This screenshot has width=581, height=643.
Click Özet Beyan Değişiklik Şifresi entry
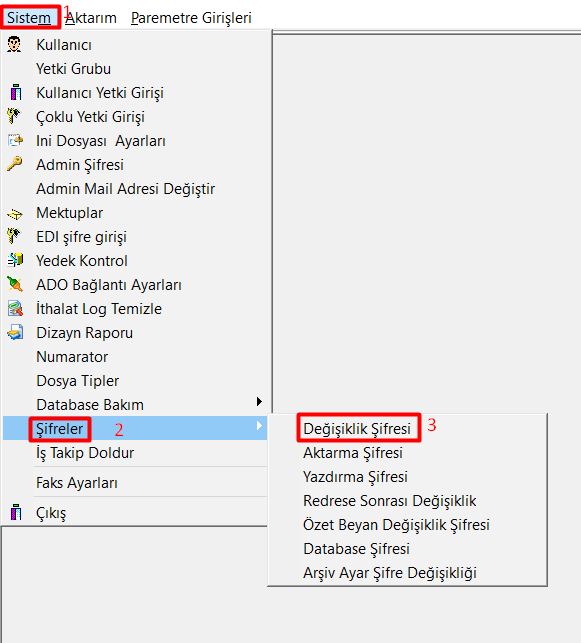396,524
